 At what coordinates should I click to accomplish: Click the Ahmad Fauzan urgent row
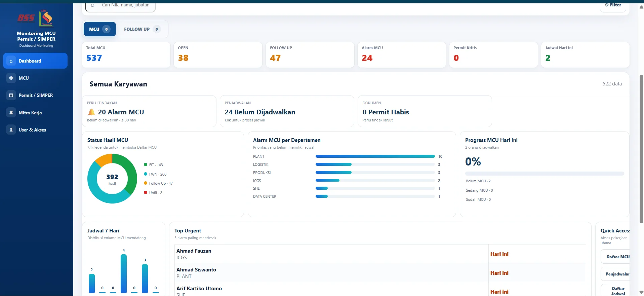tap(380, 254)
